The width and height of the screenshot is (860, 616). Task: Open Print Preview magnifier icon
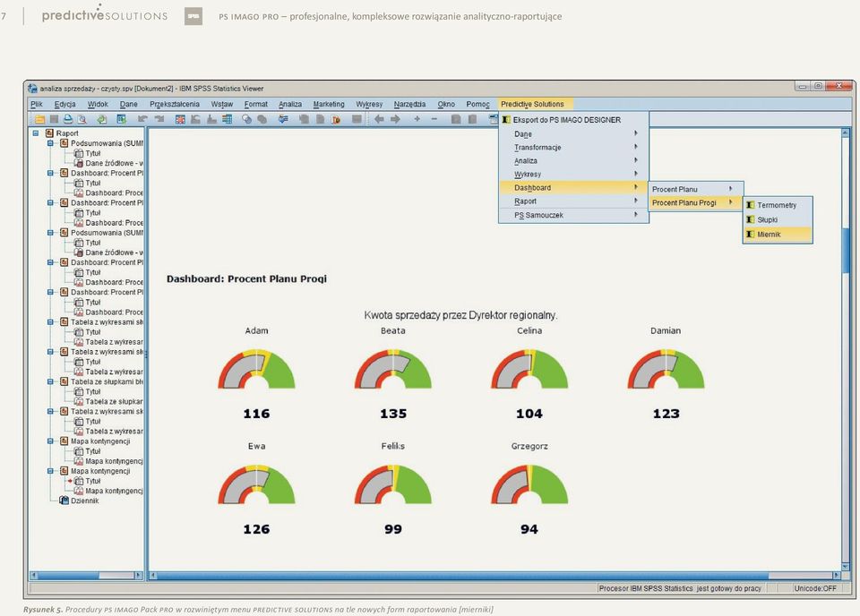click(82, 119)
